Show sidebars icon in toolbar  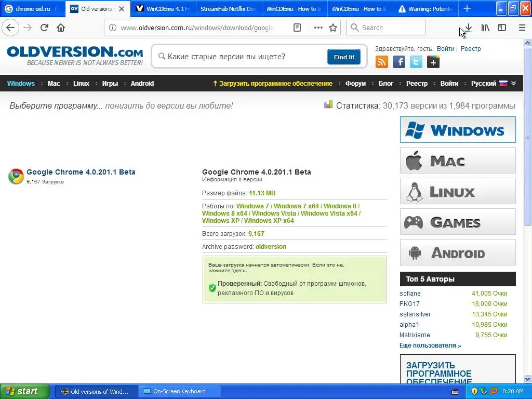coord(502,28)
